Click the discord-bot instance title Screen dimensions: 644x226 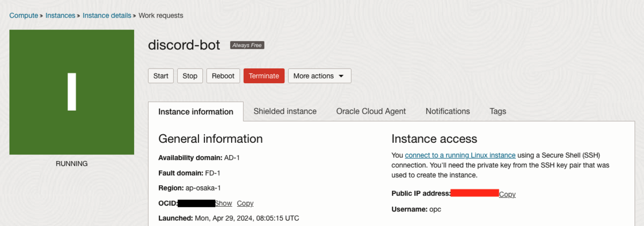click(184, 45)
